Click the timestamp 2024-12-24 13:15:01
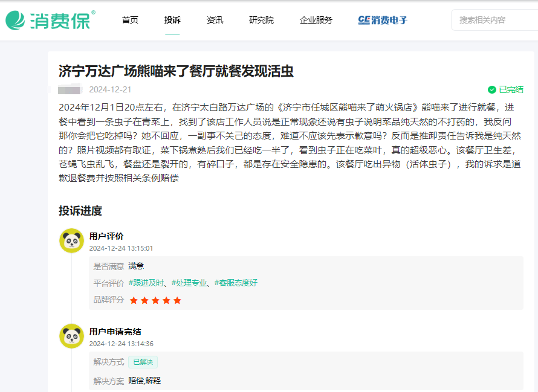Viewport: 538px width, 392px height. click(x=121, y=248)
